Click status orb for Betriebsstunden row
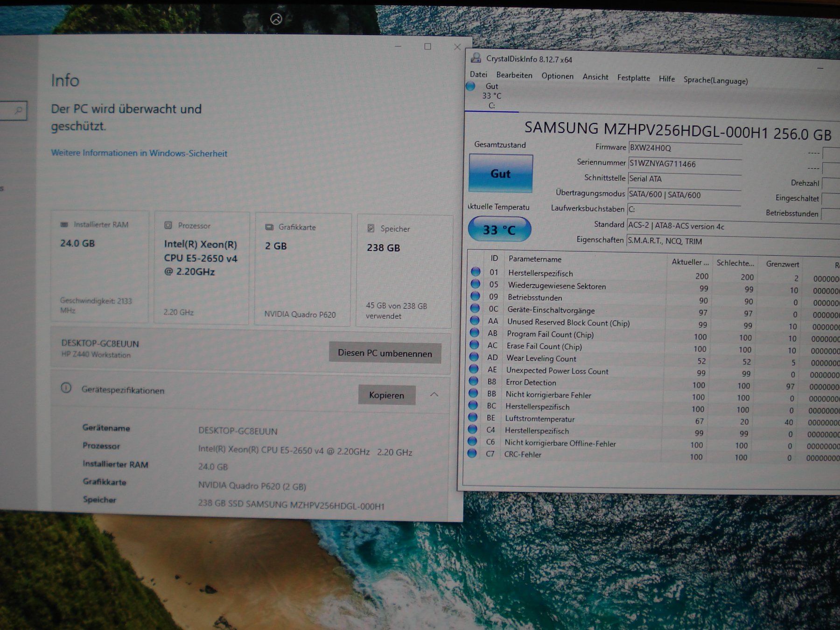Image resolution: width=840 pixels, height=630 pixels. tap(475, 296)
